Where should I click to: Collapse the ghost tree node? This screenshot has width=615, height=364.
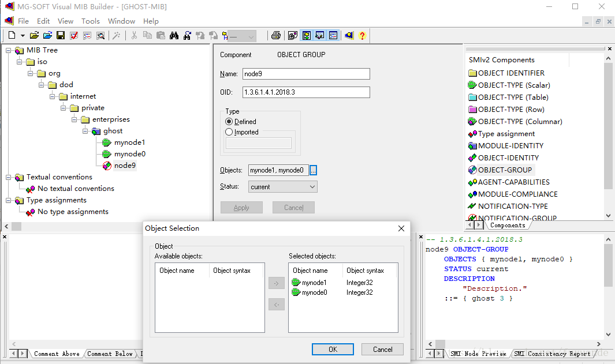85,132
